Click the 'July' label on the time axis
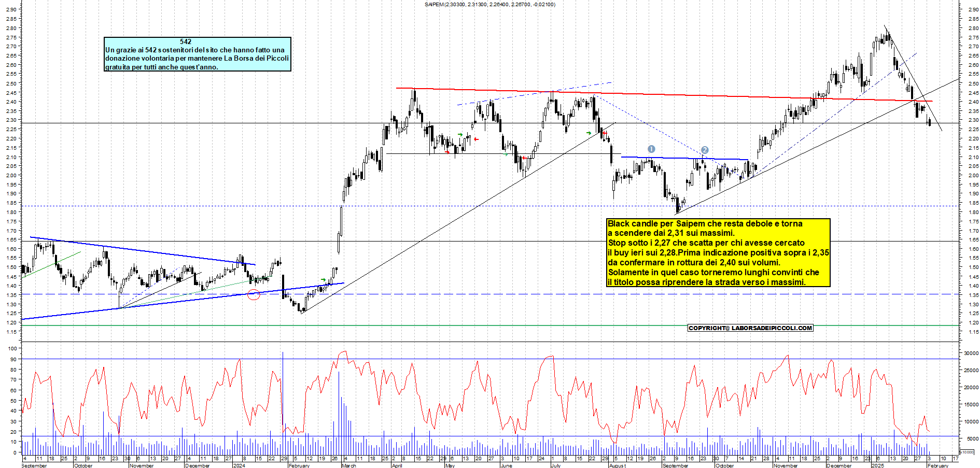This screenshot has width=980, height=468. [556, 465]
